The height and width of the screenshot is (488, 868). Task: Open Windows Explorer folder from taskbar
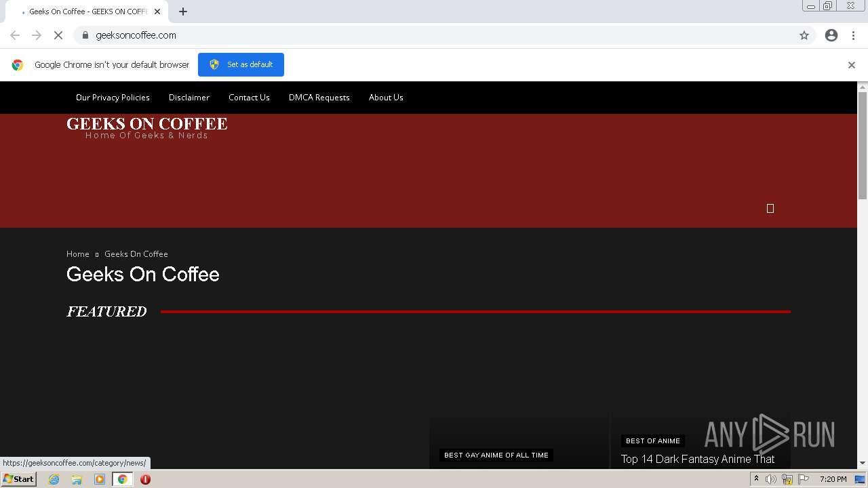point(77,479)
